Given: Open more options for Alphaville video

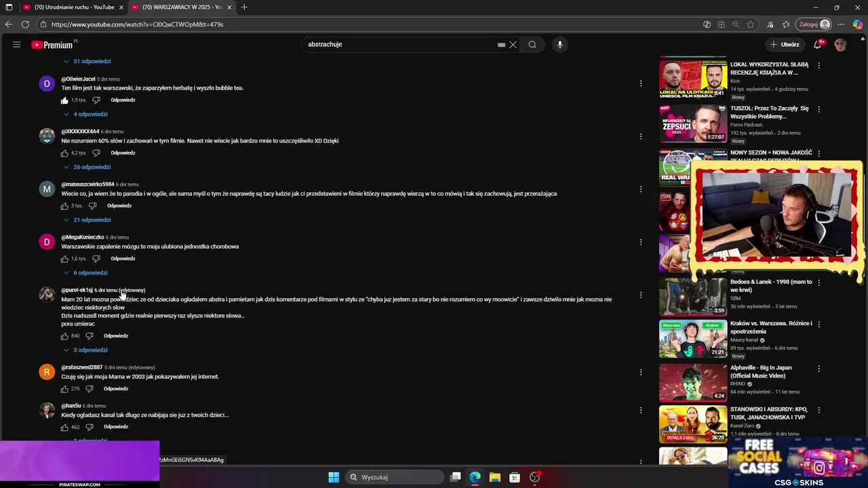Looking at the screenshot, I should click(819, 369).
